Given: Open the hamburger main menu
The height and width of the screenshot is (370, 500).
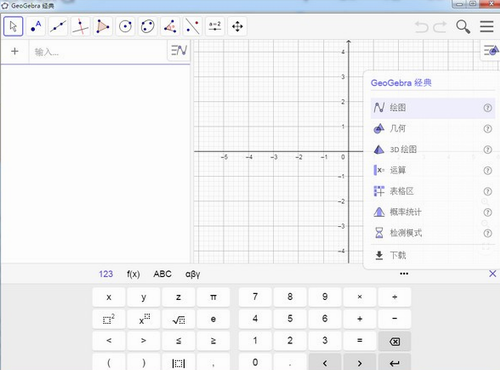Looking at the screenshot, I should 487,27.
